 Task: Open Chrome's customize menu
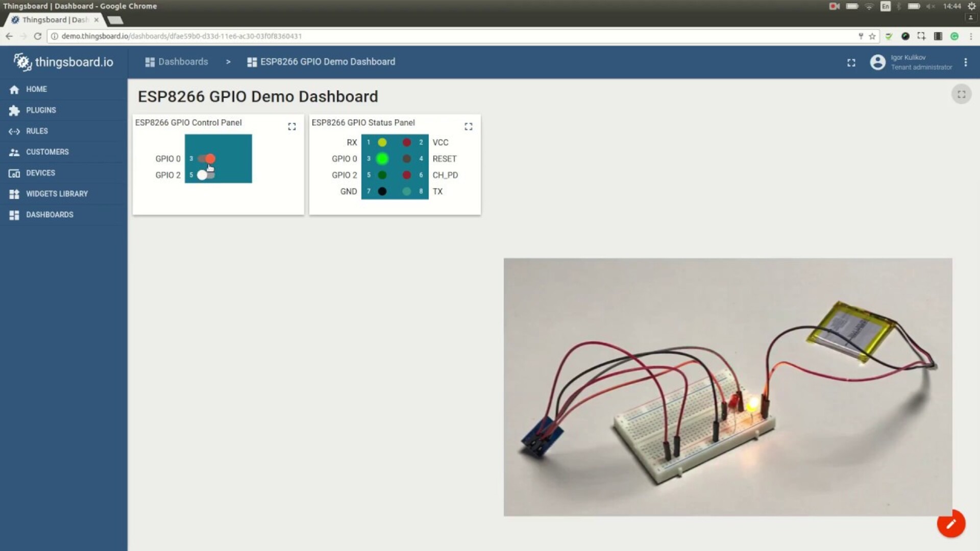coord(971,36)
